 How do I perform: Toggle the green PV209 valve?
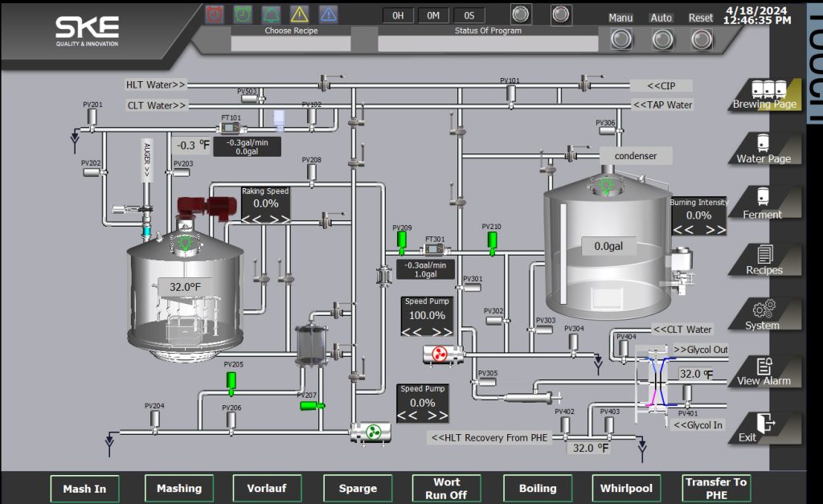[x=402, y=241]
